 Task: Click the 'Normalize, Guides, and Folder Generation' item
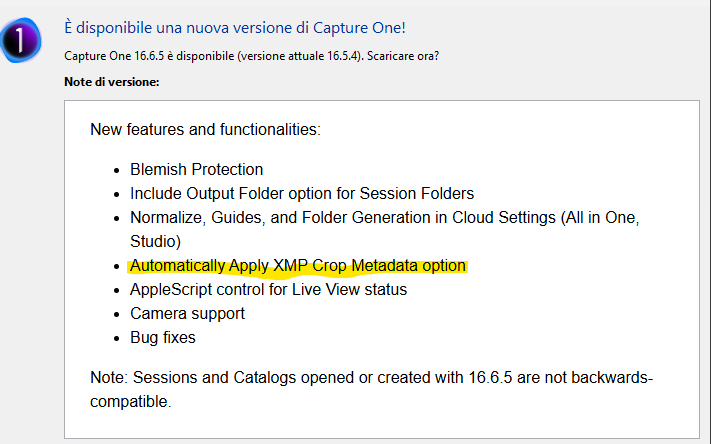[385, 229]
